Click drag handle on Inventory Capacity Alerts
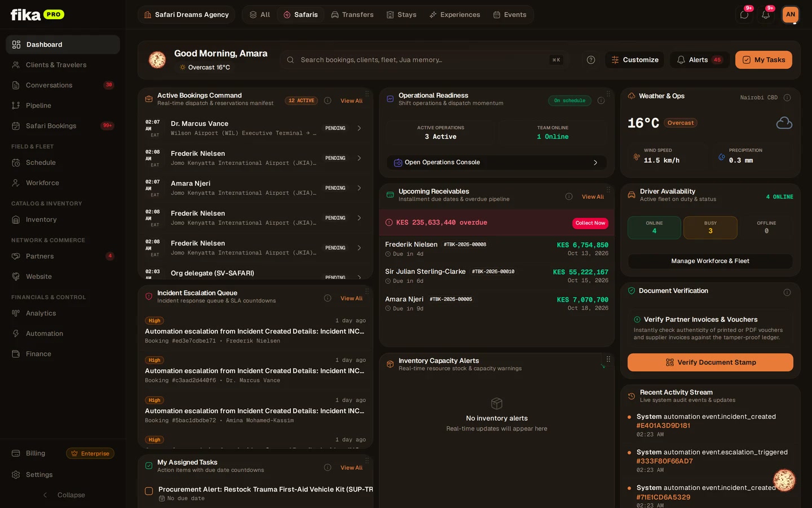Image resolution: width=812 pixels, height=508 pixels. tap(608, 359)
